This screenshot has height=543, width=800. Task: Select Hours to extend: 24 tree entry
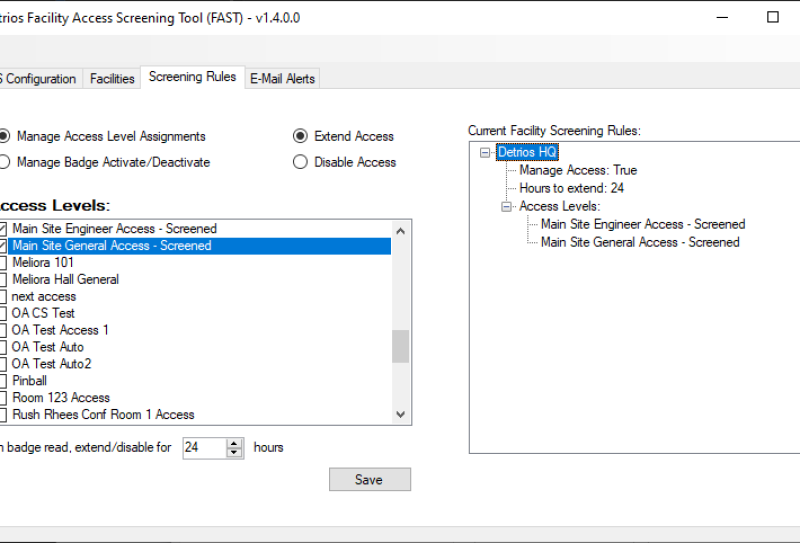coord(571,189)
